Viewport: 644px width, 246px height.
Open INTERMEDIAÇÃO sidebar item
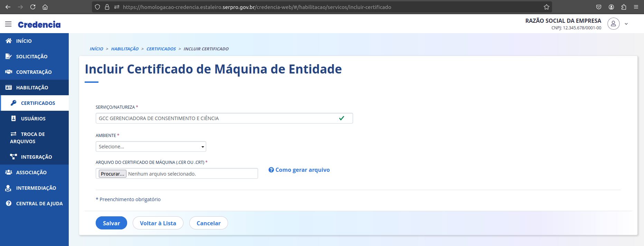coord(35,188)
